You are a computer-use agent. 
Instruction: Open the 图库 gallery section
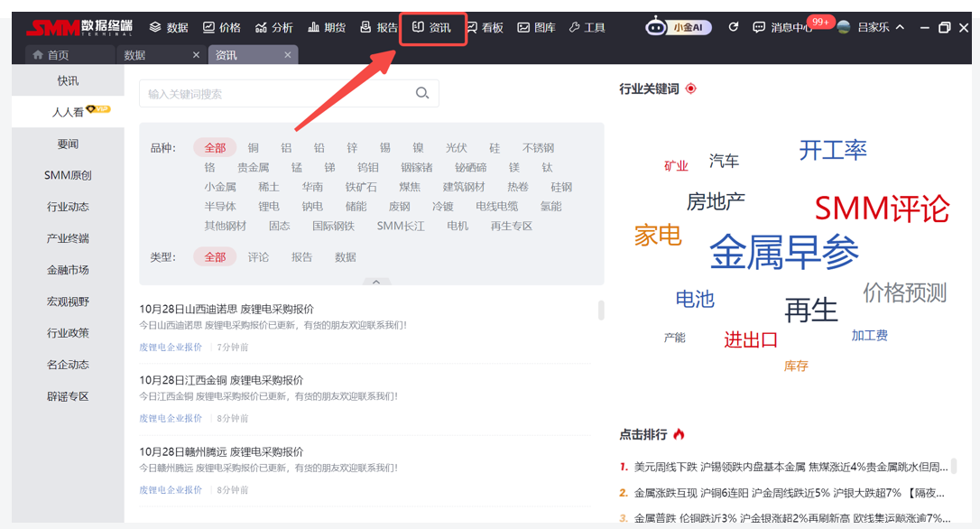point(536,27)
